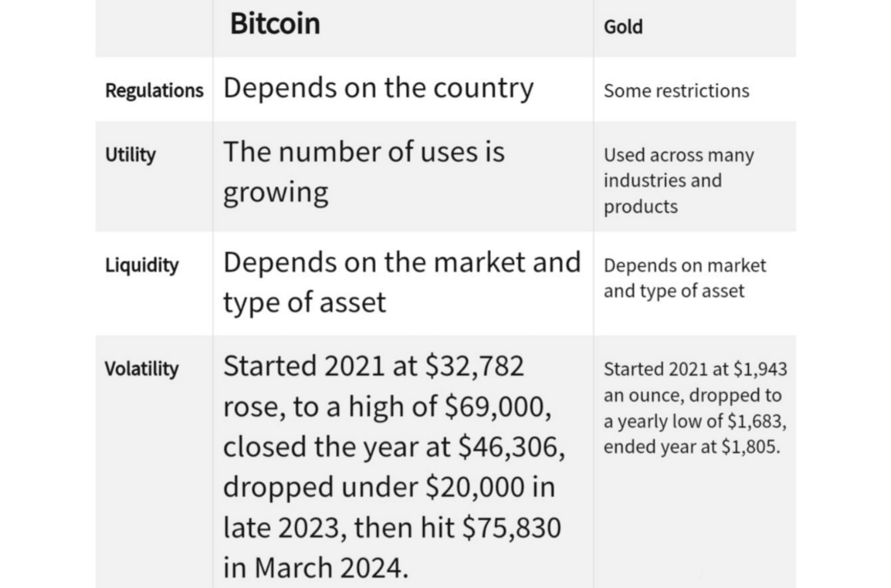Click 'Started 2021 at $32,782' text

[x=374, y=366]
